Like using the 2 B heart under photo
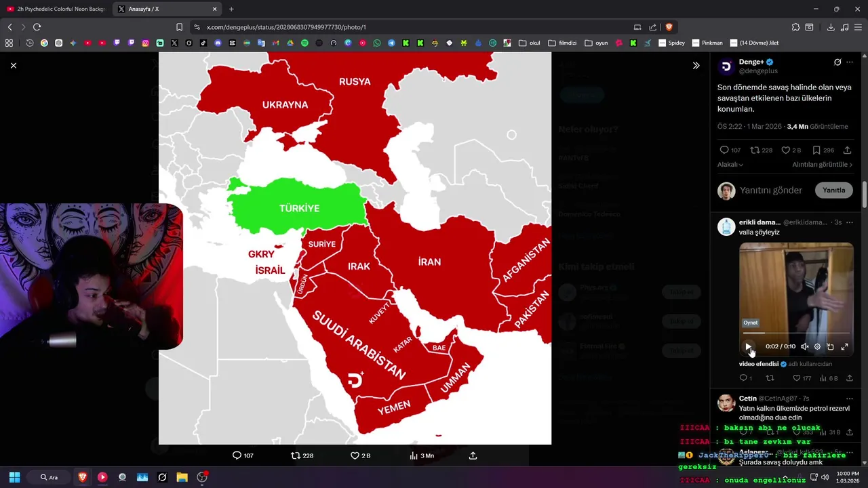The width and height of the screenshot is (868, 488). coord(360,455)
